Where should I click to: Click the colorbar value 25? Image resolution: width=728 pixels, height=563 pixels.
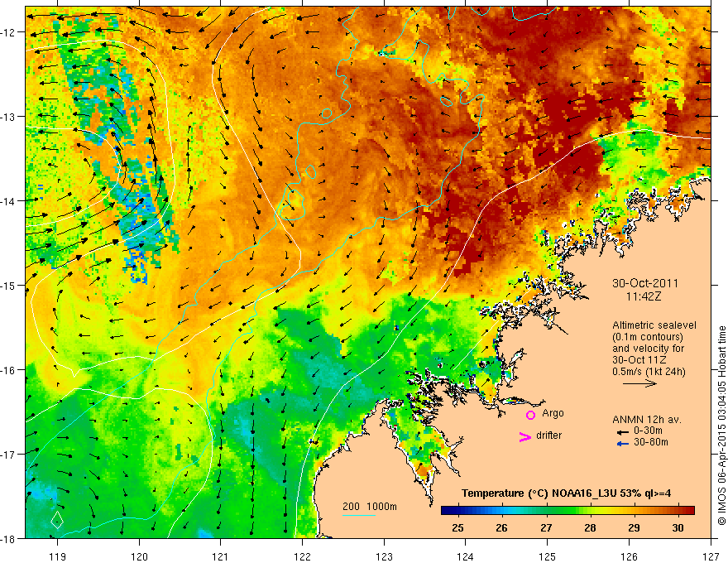coord(457,527)
